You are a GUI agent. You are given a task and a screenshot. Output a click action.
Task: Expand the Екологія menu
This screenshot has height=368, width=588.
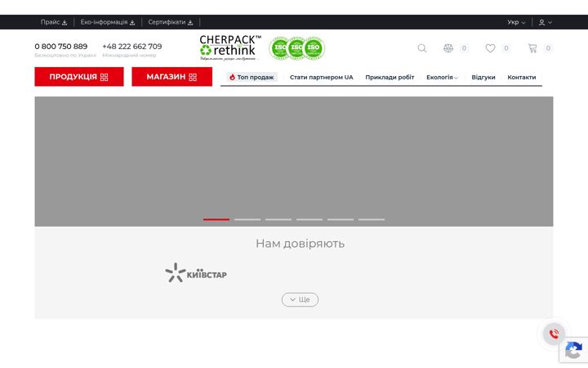tap(442, 78)
